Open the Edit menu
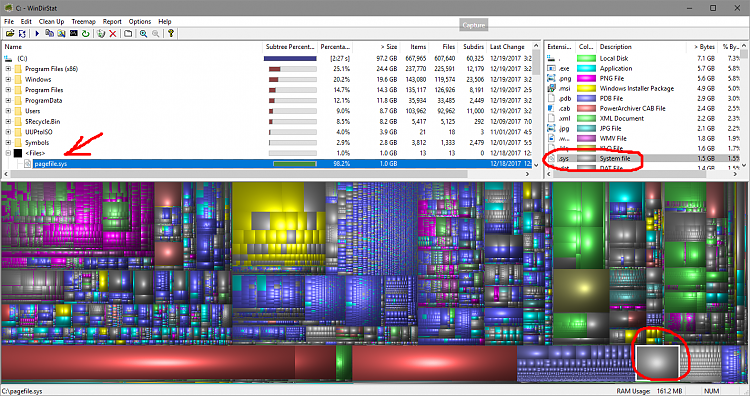Viewport: 750px width, 396px height. click(26, 22)
